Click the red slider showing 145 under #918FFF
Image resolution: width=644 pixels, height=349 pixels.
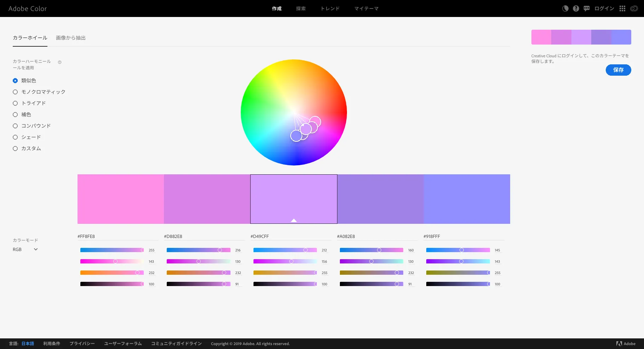pos(458,250)
